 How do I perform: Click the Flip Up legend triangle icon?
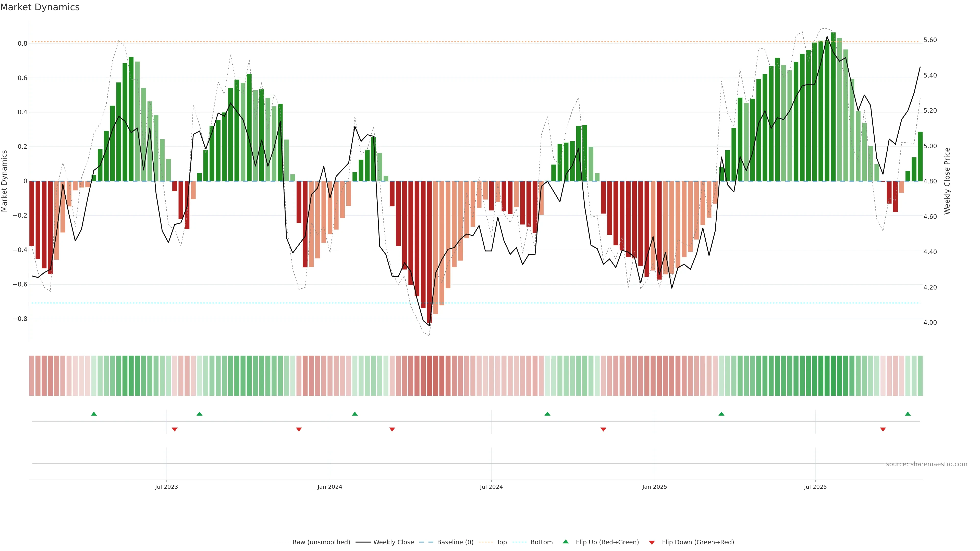click(x=566, y=542)
